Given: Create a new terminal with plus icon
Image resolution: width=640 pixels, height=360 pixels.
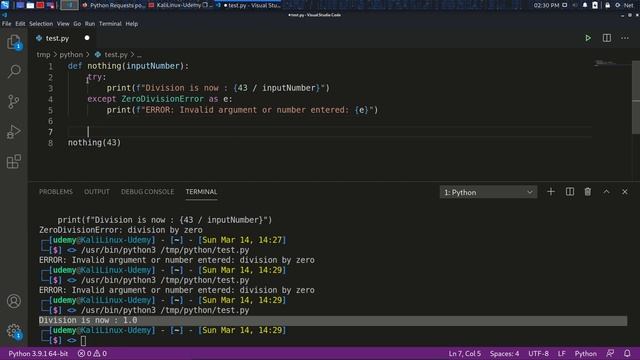Looking at the screenshot, I should [551, 192].
